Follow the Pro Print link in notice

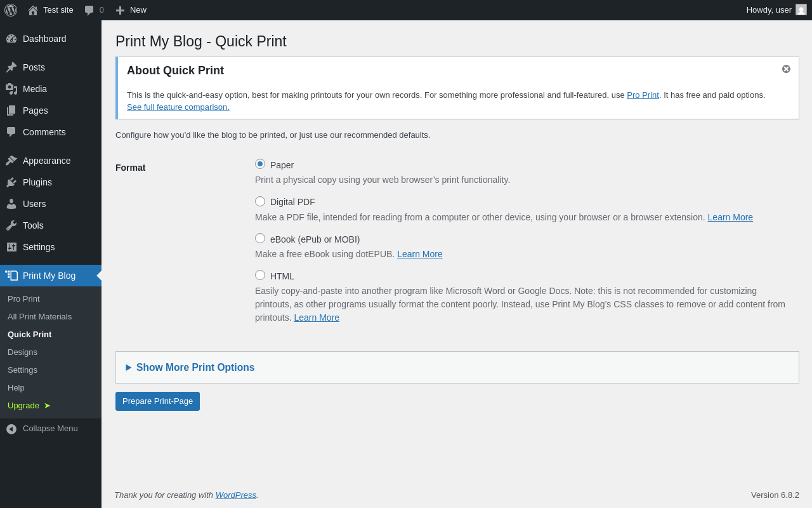tap(643, 95)
